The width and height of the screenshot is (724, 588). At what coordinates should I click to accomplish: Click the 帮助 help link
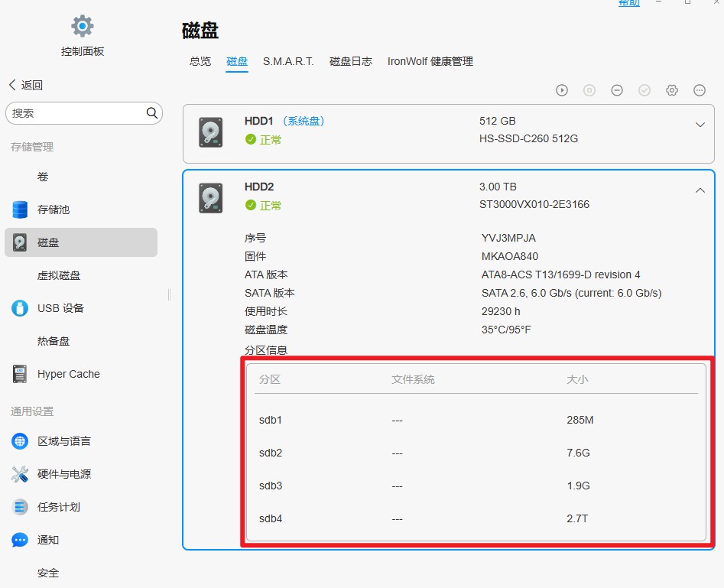(629, 3)
